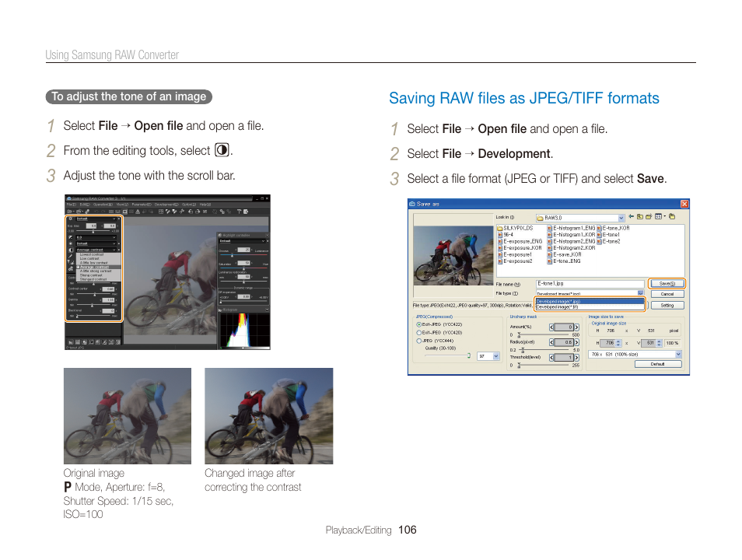Create a new folder in Save as dialog
This screenshot has height=560, width=742.
[649, 217]
